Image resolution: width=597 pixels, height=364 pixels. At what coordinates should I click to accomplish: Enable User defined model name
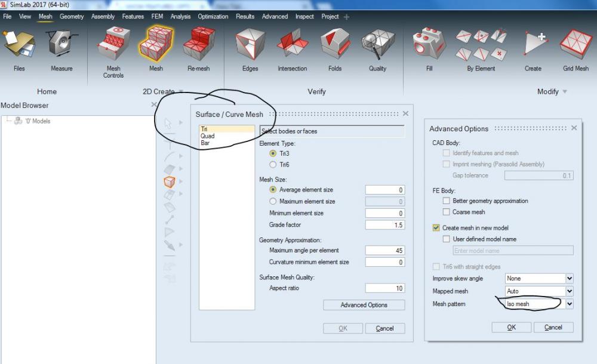(446, 239)
